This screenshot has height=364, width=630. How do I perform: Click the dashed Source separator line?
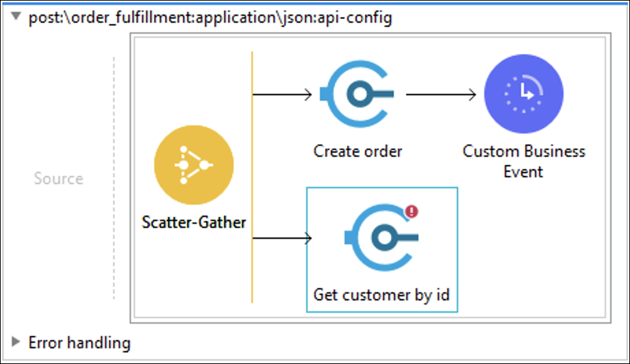tap(114, 178)
